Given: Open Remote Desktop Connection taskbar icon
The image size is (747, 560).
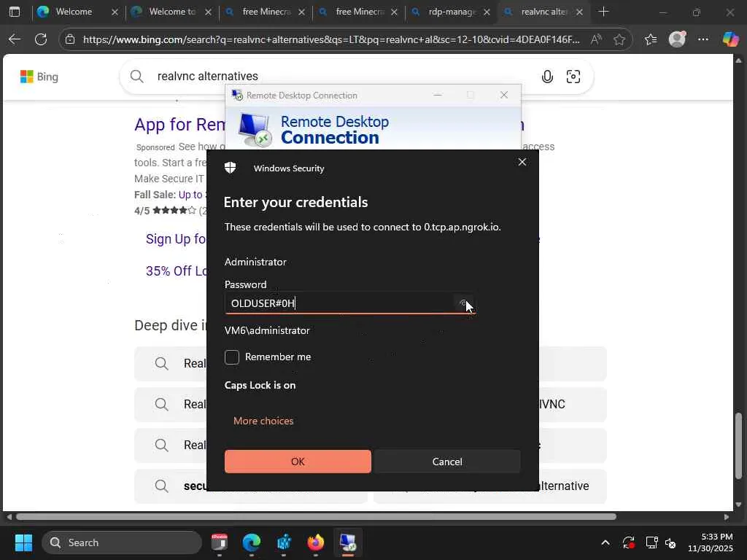Looking at the screenshot, I should (x=348, y=542).
